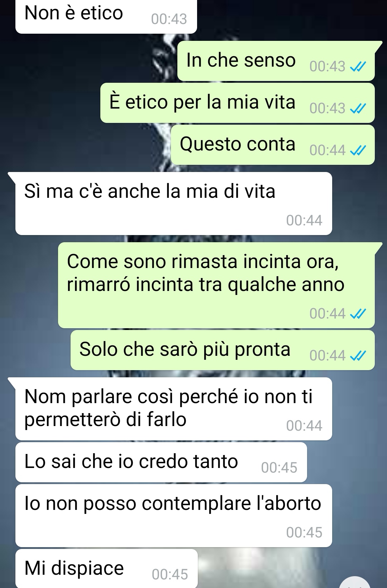Tap the 00:44 timestamp under 'Sì ma c'è anche la mia di vita'
Viewport: 387px width, 588px height.
[304, 220]
